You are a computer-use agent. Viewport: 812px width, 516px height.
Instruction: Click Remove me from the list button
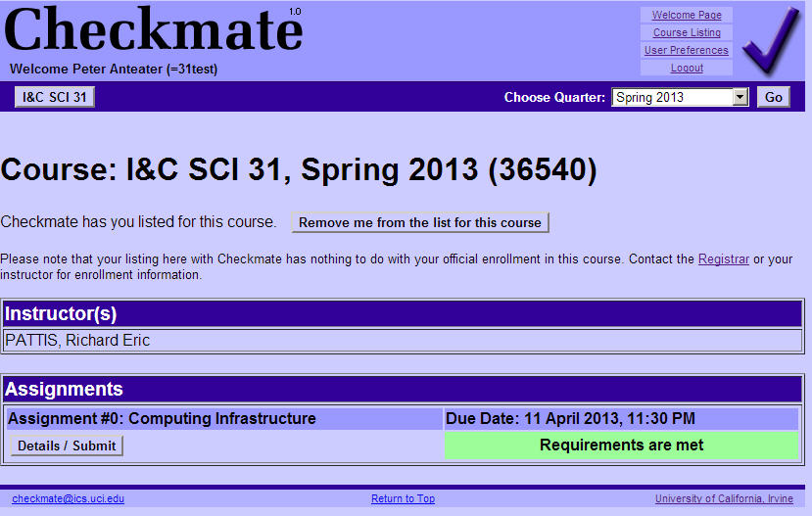[419, 222]
